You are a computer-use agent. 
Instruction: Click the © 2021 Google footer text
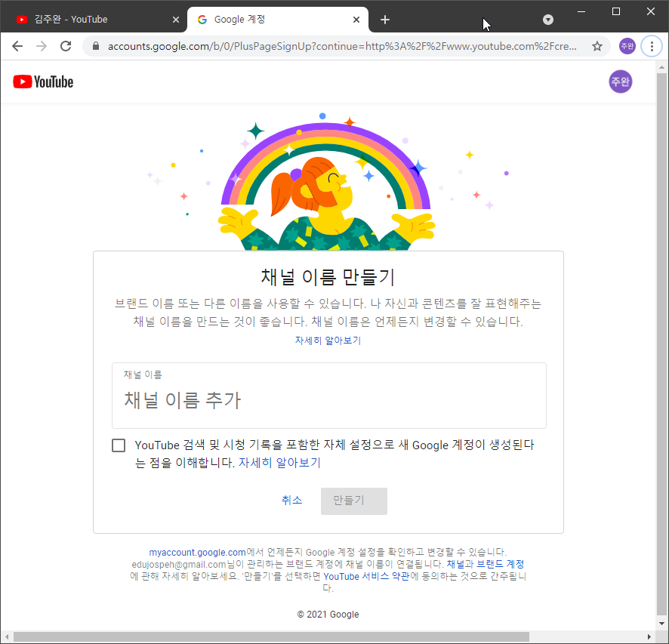click(328, 614)
